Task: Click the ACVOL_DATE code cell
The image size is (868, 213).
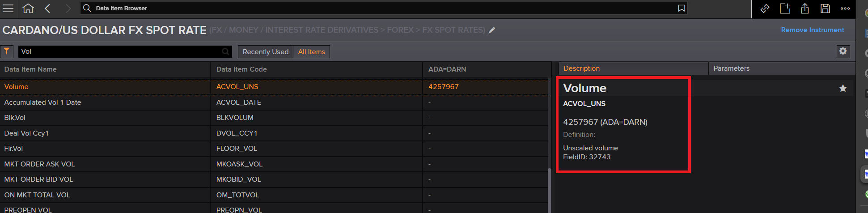Action: (x=317, y=102)
